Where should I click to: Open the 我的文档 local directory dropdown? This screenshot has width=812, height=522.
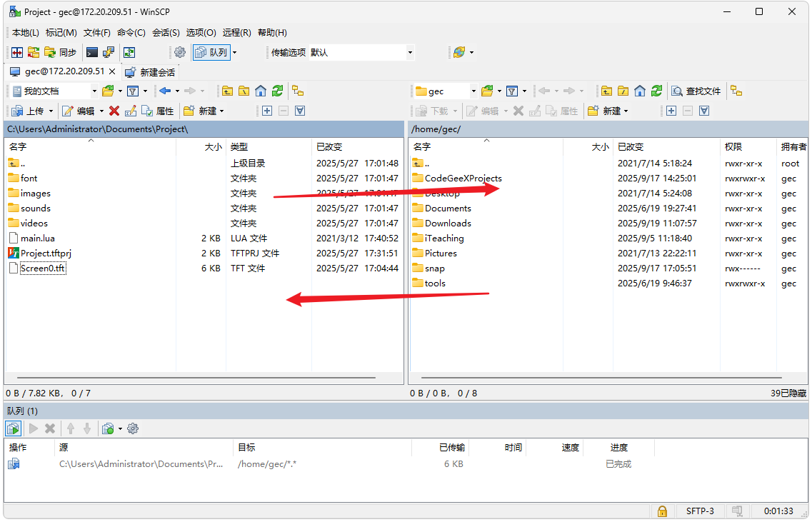pyautogui.click(x=94, y=91)
